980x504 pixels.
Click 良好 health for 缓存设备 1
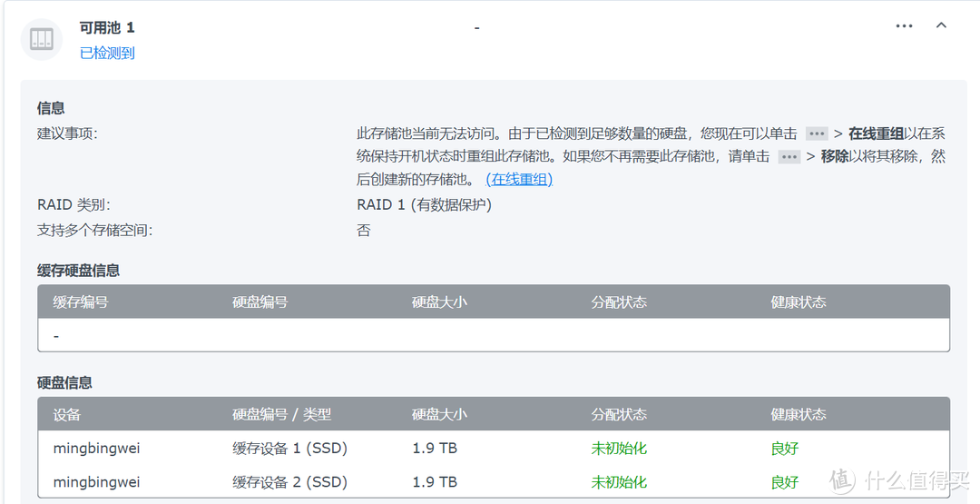(x=784, y=449)
